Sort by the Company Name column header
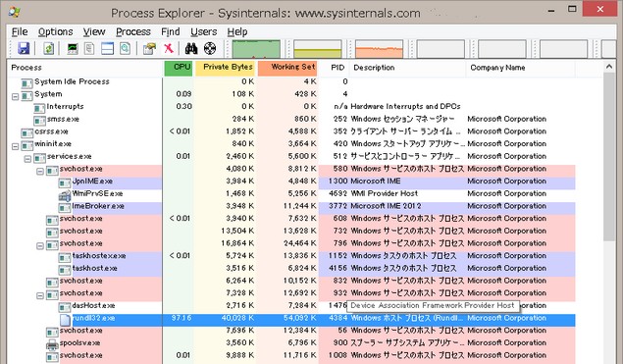The width and height of the screenshot is (623, 364). (521, 68)
